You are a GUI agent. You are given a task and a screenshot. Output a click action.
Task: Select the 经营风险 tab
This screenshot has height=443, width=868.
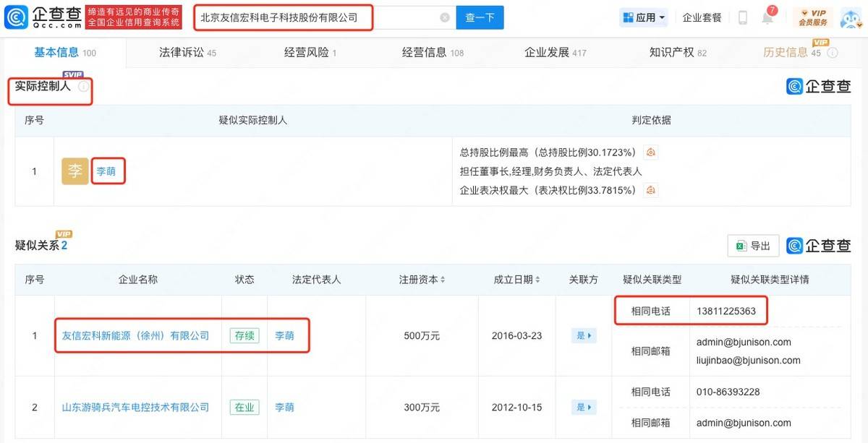click(x=310, y=53)
